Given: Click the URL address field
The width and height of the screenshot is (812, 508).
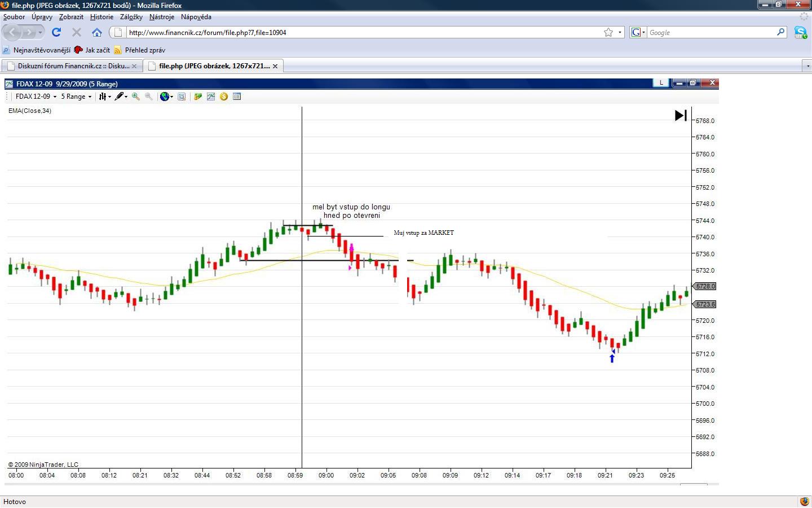Looking at the screenshot, I should click(x=365, y=32).
